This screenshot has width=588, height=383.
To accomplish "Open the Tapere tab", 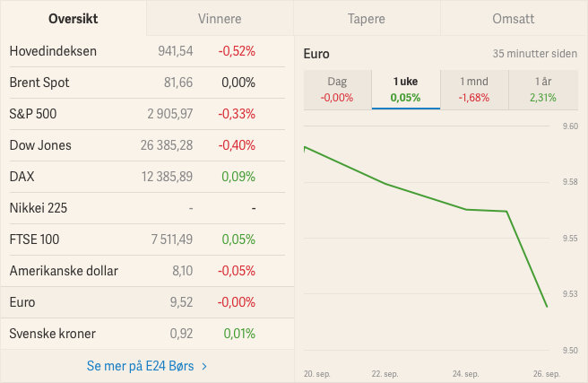I will click(x=367, y=18).
